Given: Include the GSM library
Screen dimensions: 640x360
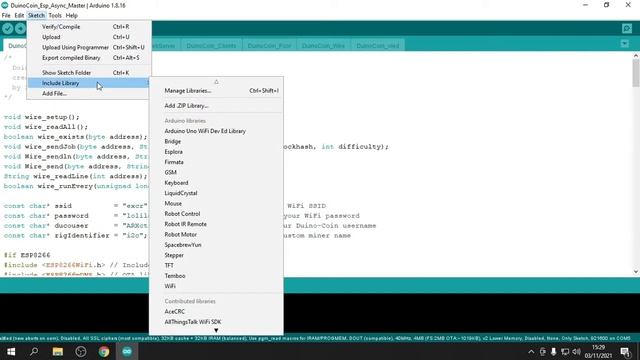Looking at the screenshot, I should coord(216,172).
